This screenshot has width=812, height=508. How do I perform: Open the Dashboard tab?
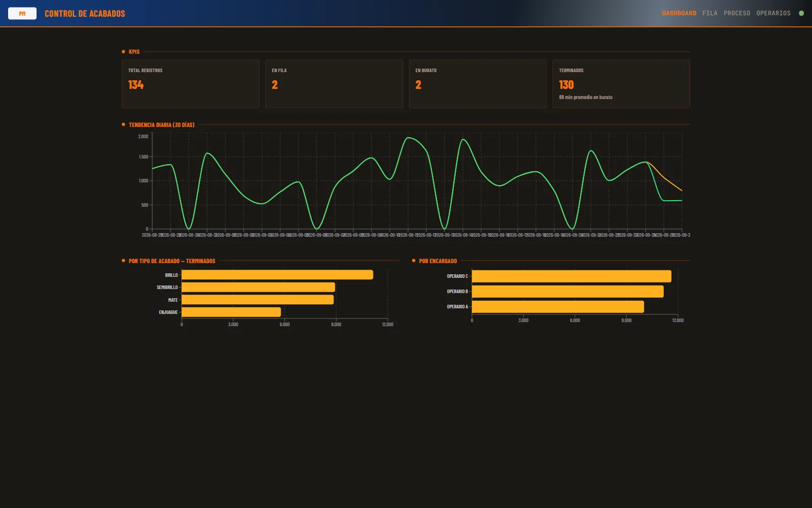[x=679, y=13]
